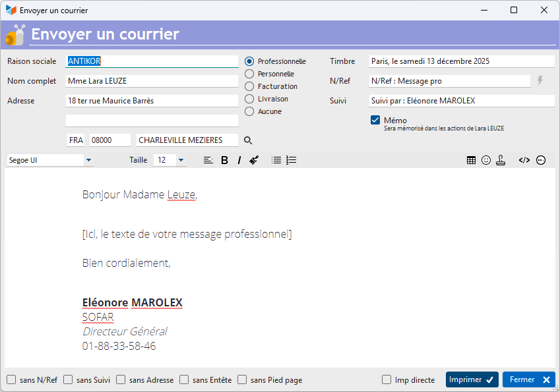Click the placeholder text Ici, le texte de votre message
The width and height of the screenshot is (560, 392).
187,235
